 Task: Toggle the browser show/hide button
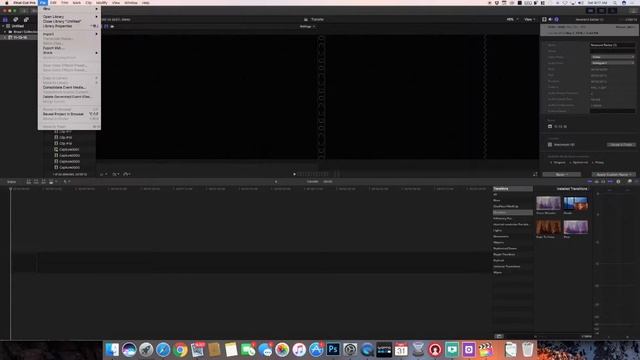tap(590, 11)
